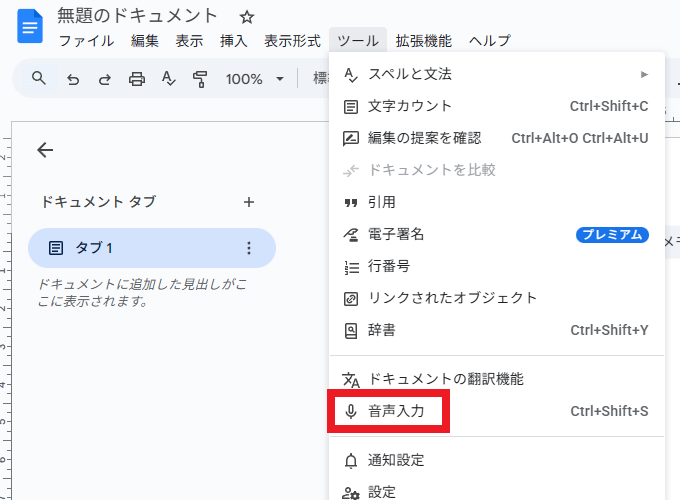The height and width of the screenshot is (500, 680).
Task: Select 編集の提案を確認
Action: click(497, 138)
